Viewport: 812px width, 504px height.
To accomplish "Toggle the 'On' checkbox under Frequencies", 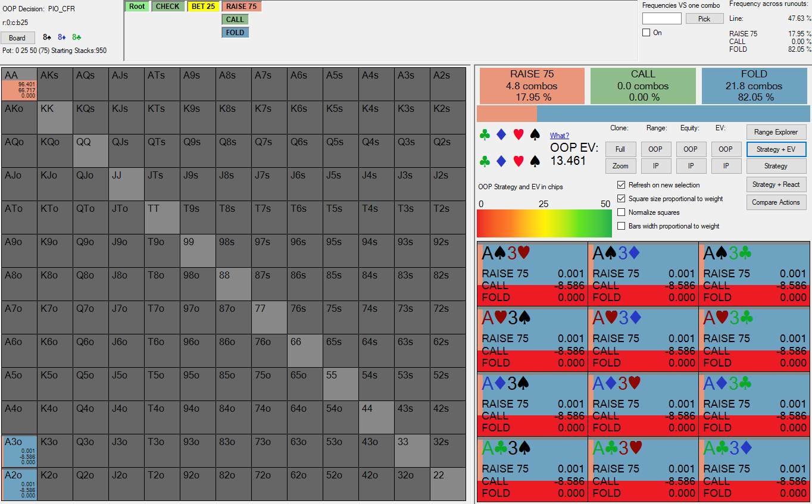I will (646, 33).
